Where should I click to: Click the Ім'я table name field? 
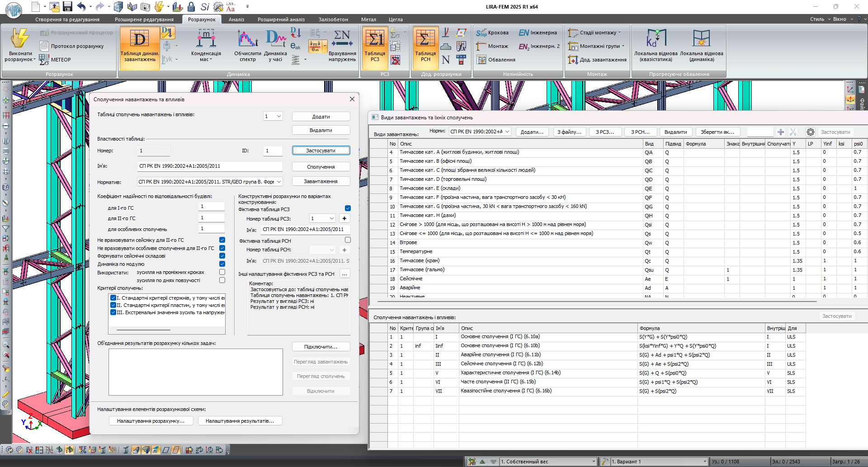tap(209, 166)
